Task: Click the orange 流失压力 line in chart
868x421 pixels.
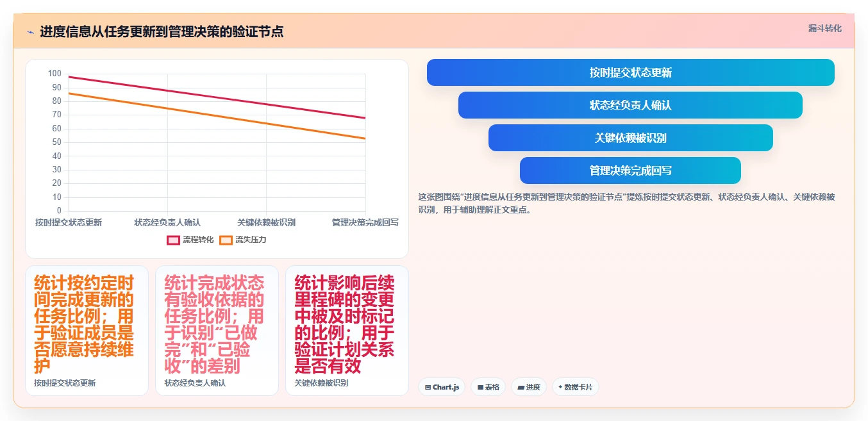Action: 217,116
